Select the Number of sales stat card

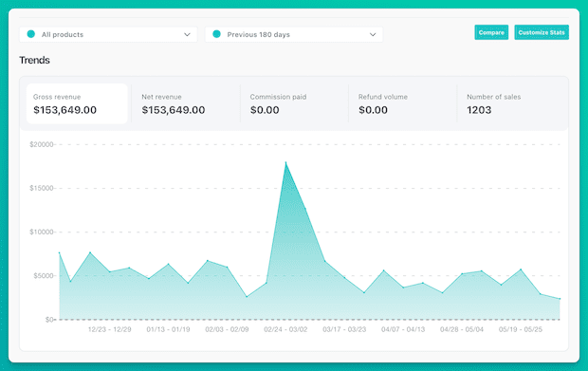(511, 103)
